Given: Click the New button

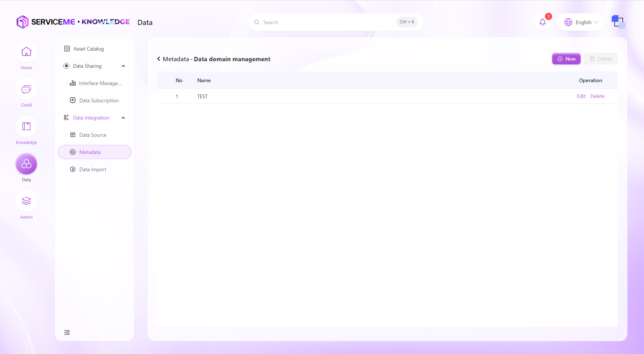Looking at the screenshot, I should pos(566,59).
